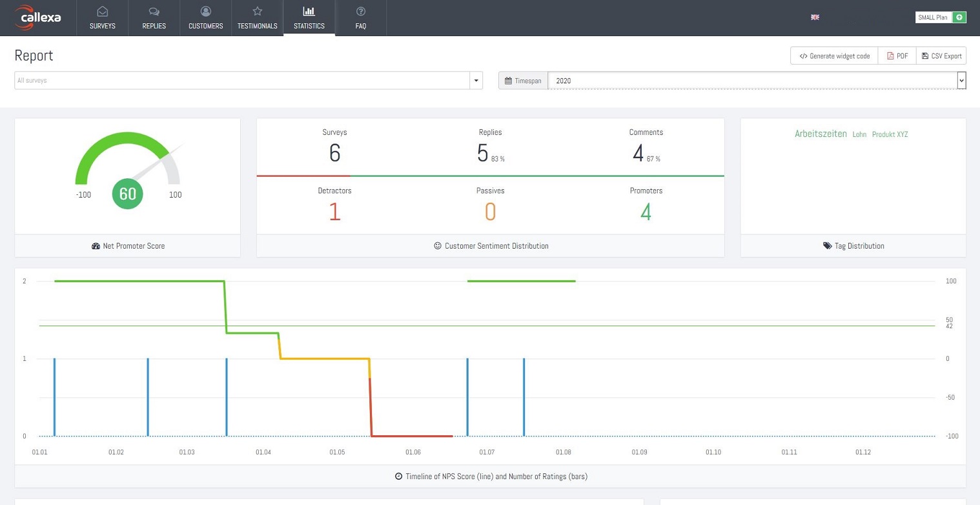This screenshot has width=980, height=505.
Task: Select the Statistics tab
Action: [x=309, y=17]
